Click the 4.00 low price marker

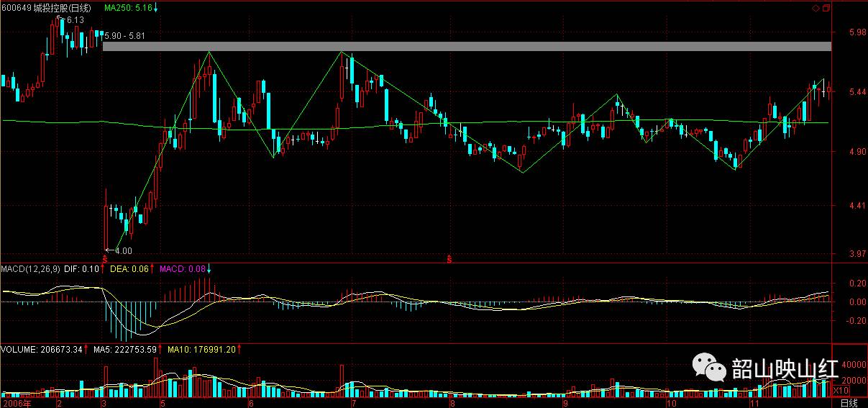pyautogui.click(x=123, y=250)
